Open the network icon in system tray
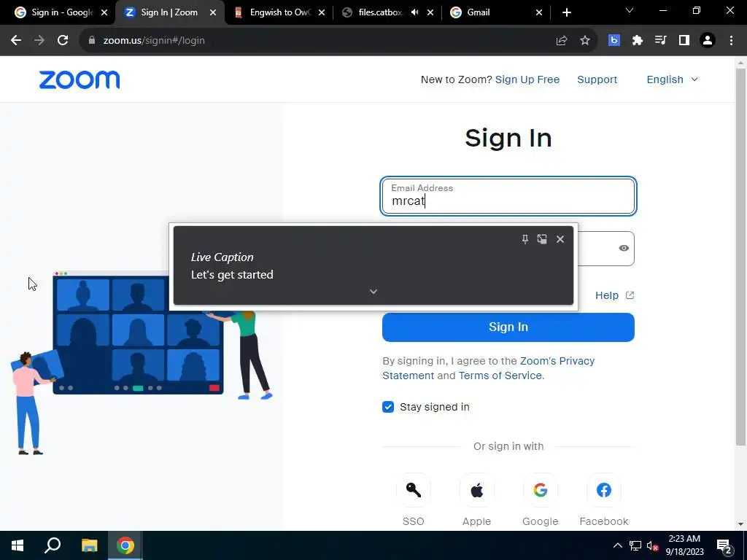This screenshot has width=747, height=560. pyautogui.click(x=635, y=545)
